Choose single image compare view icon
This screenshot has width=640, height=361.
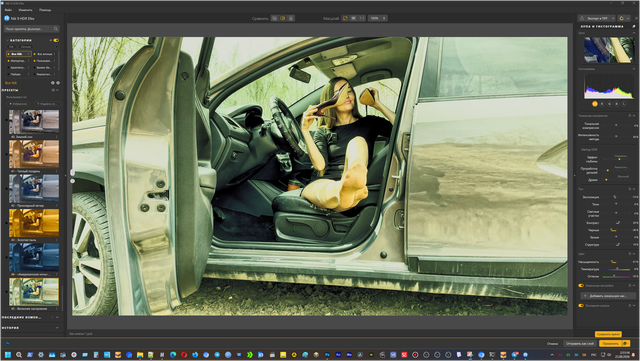tap(274, 18)
